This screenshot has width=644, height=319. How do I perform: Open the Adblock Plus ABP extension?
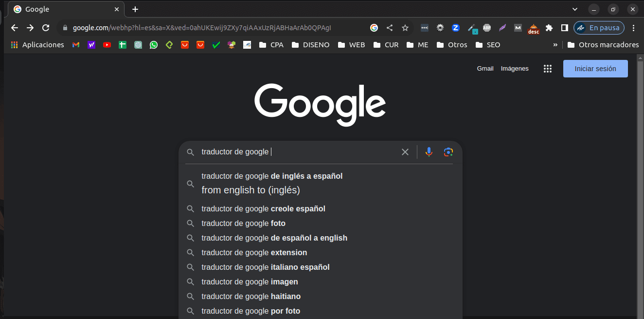click(487, 28)
